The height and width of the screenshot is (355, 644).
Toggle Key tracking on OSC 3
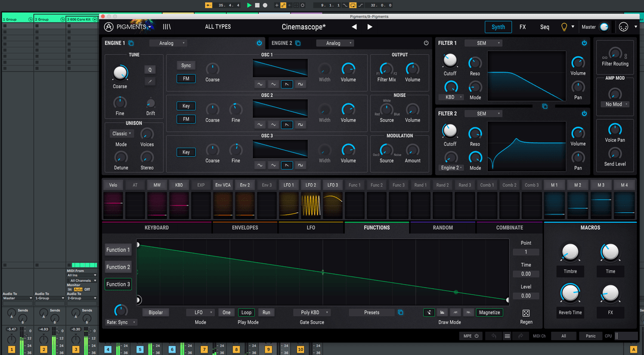[x=186, y=152]
